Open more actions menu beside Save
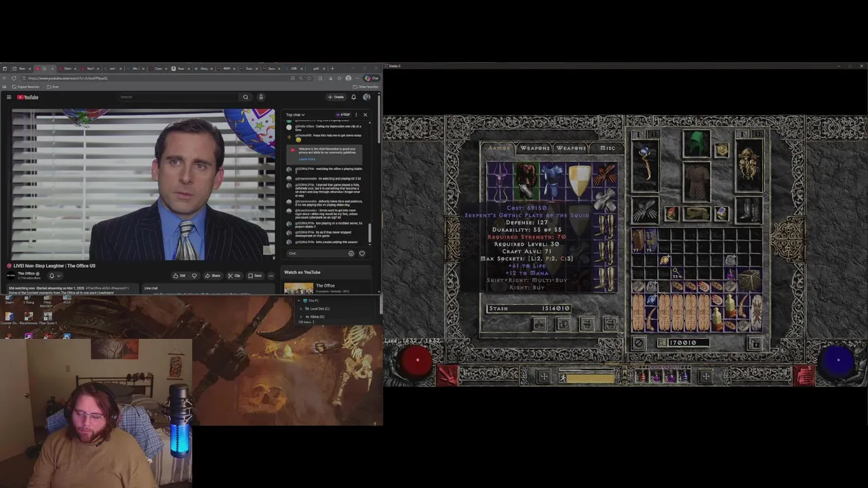 point(271,276)
